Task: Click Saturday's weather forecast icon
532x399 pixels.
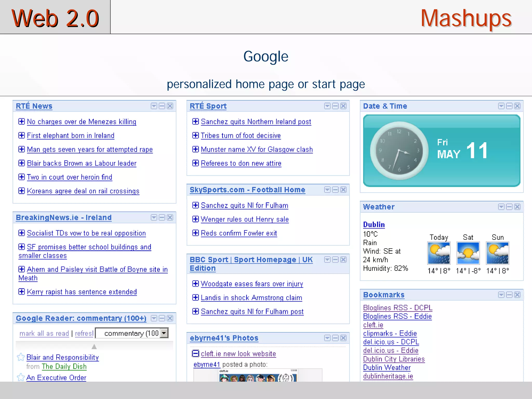Action: 468,253
